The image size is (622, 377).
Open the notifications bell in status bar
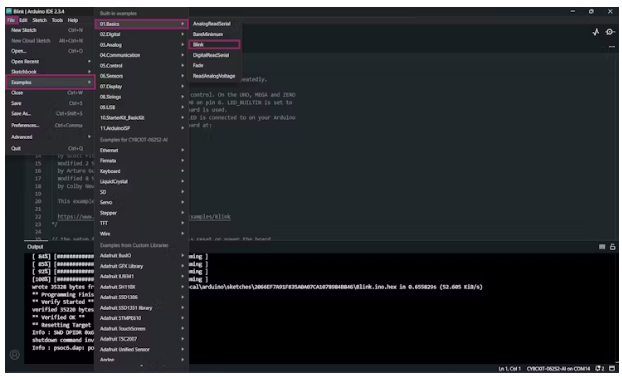tap(600, 369)
